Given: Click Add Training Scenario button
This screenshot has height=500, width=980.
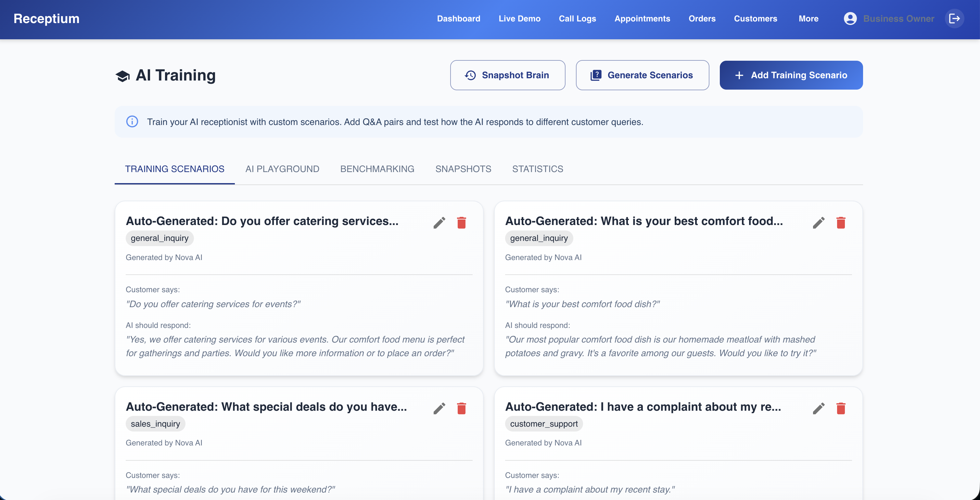Looking at the screenshot, I should 791,75.
